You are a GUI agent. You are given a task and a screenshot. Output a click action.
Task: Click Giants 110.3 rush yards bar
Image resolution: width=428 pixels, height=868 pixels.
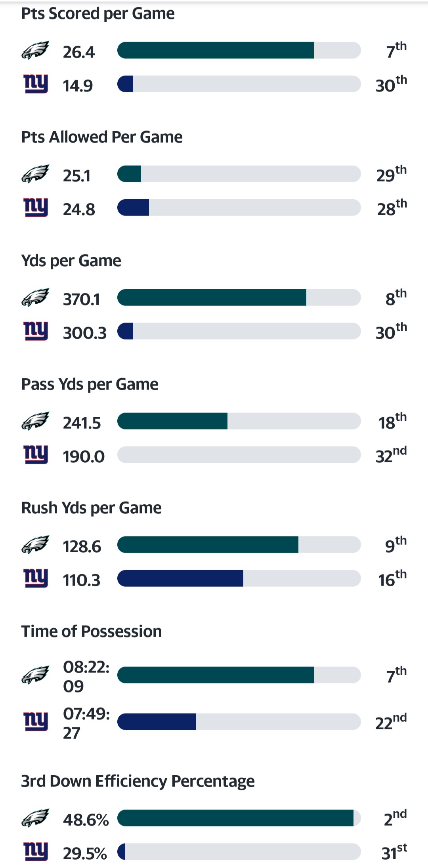point(239,578)
